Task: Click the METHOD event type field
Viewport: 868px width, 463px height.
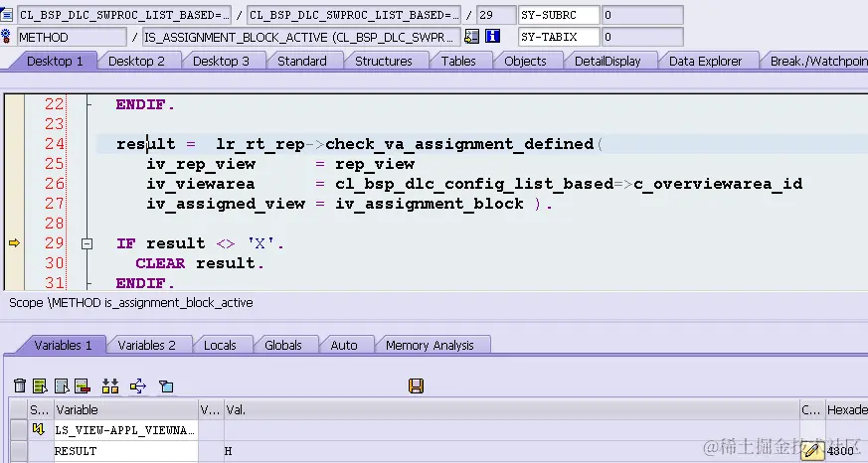Action: 72,37
